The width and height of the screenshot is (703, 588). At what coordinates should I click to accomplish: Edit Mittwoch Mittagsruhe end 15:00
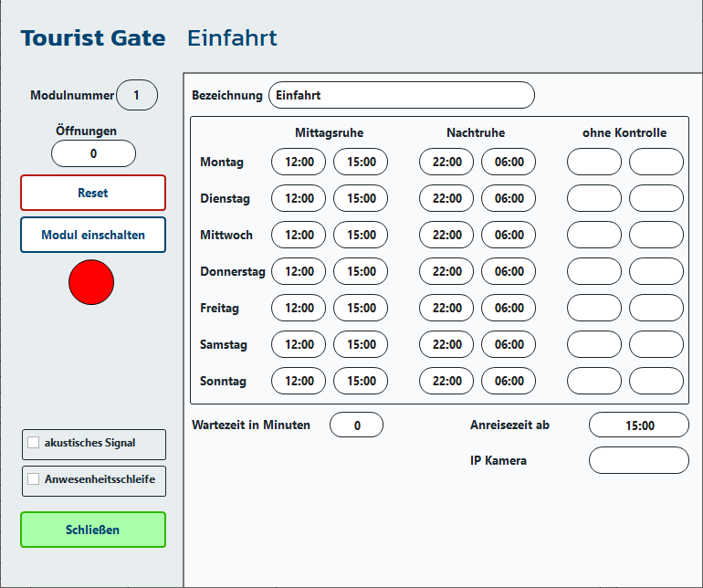(361, 235)
